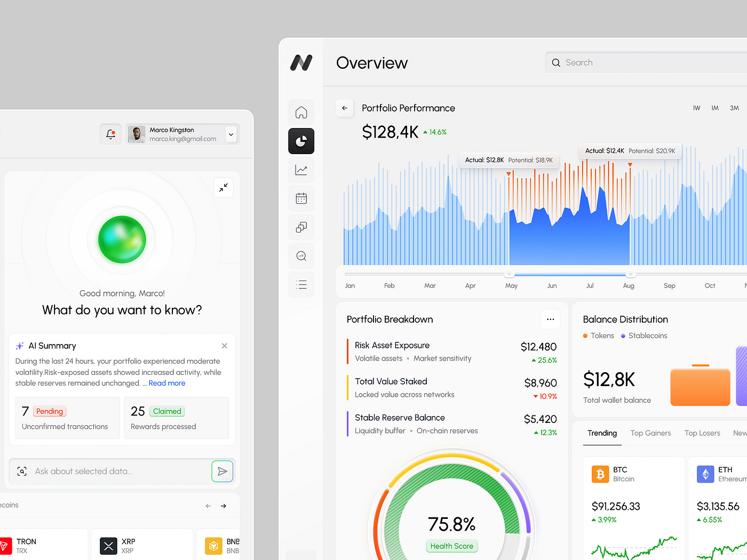Click the ETH price $3,135.56

[x=718, y=506]
